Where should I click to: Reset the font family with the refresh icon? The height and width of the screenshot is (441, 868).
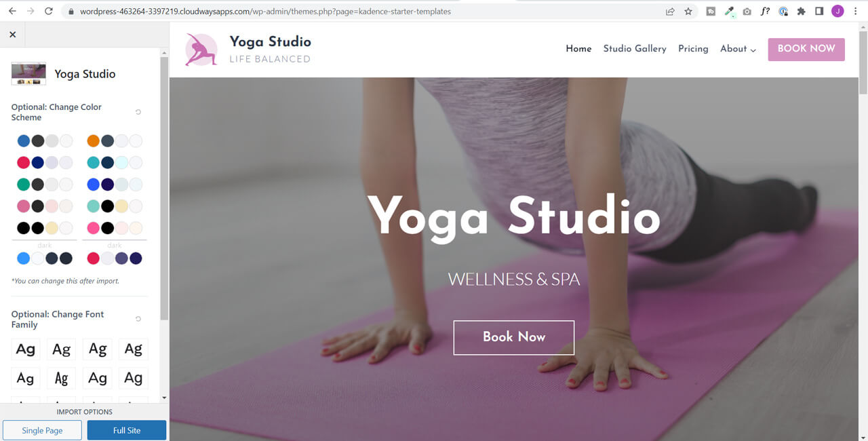pos(138,319)
